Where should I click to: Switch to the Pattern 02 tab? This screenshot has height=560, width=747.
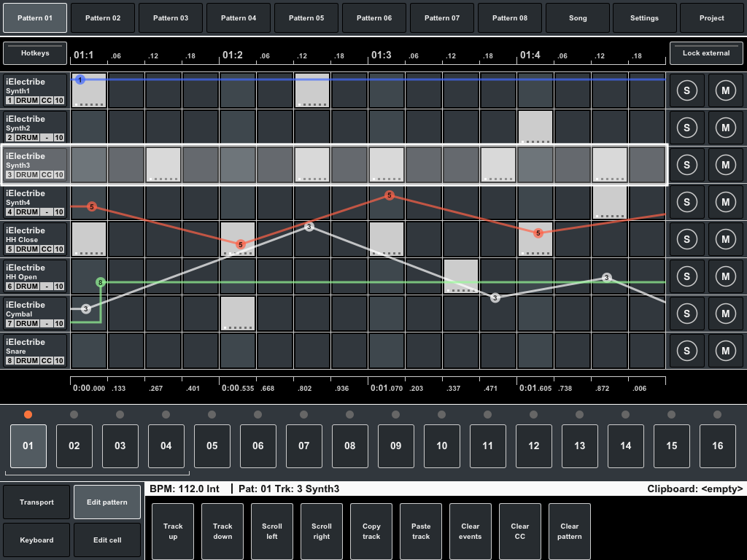[102, 17]
